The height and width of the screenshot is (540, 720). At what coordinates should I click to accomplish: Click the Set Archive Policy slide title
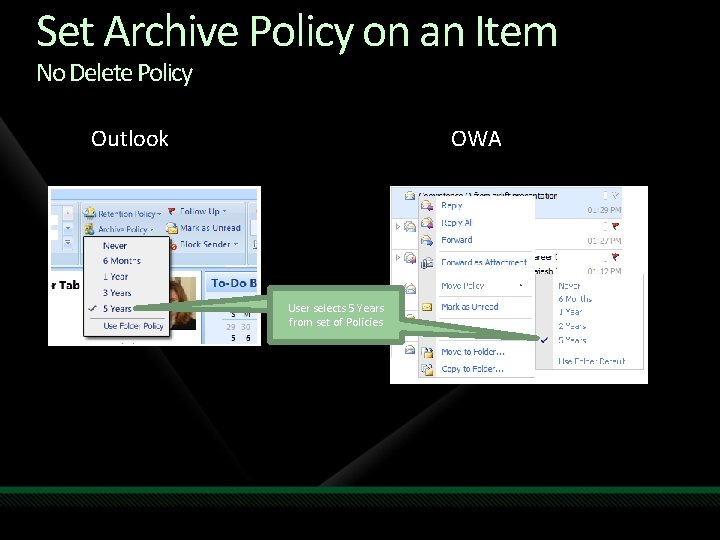297,31
